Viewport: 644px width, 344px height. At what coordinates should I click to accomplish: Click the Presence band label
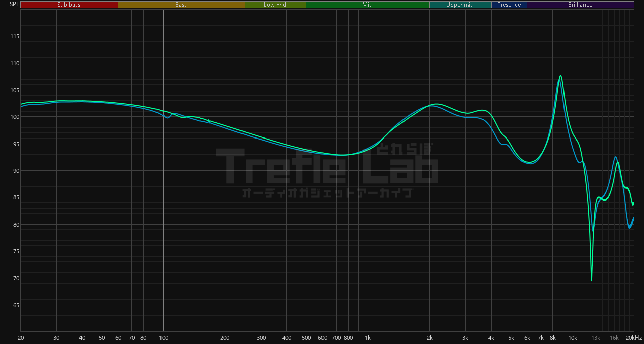(x=509, y=5)
